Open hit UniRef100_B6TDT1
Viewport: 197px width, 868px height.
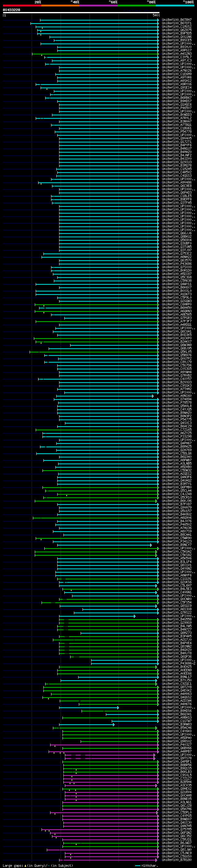point(176,23)
